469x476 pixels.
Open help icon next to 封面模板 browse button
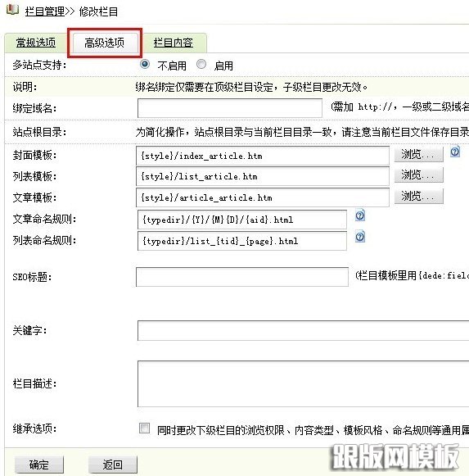point(455,152)
